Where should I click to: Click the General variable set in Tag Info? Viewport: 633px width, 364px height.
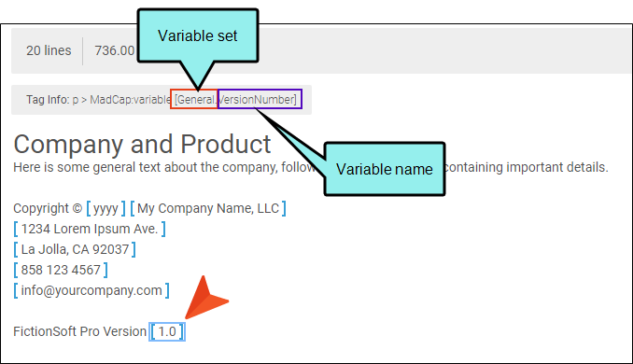click(194, 99)
